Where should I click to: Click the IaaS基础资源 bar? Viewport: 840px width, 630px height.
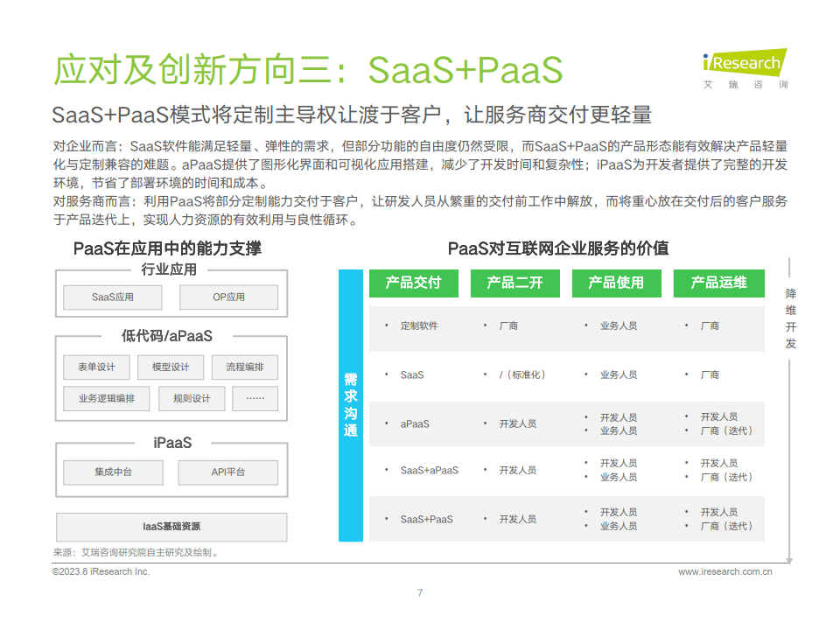click(171, 527)
